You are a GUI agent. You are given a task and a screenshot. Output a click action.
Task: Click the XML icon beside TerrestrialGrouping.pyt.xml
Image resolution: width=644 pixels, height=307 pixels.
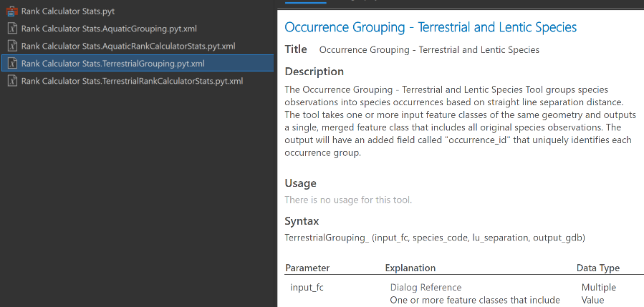12,63
